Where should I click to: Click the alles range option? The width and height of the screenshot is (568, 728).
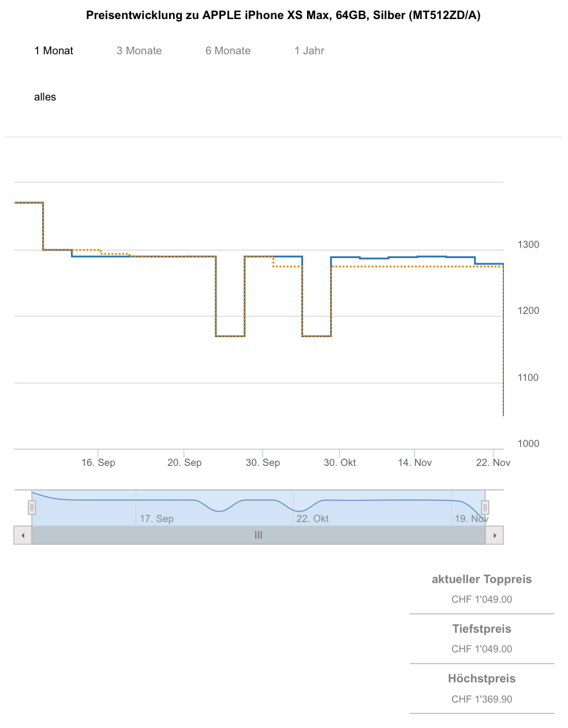tap(45, 97)
